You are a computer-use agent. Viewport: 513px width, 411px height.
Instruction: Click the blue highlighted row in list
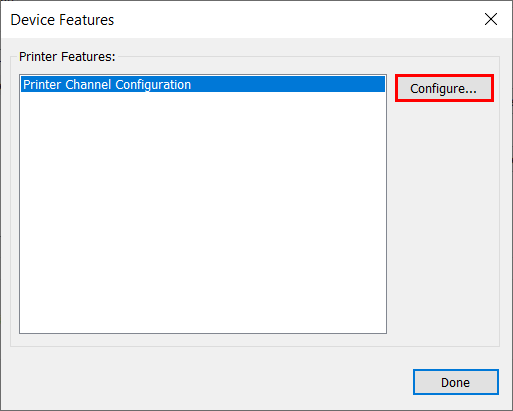[203, 84]
